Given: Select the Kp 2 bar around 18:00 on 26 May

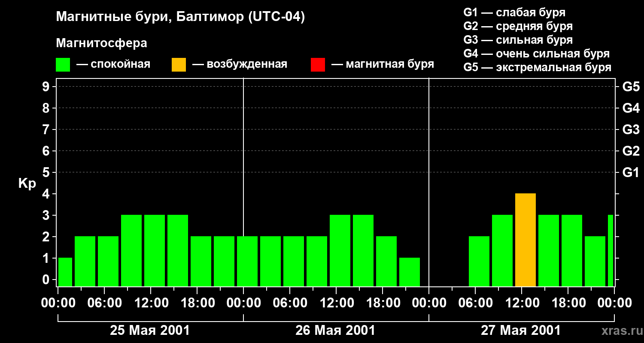Looking at the screenshot, I should [386, 262].
